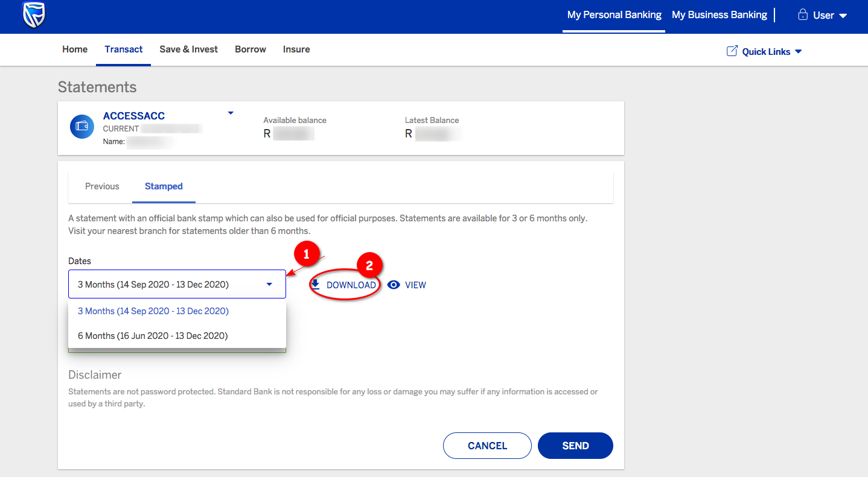The height and width of the screenshot is (477, 868).
Task: Switch to My Business Banking
Action: (x=719, y=15)
